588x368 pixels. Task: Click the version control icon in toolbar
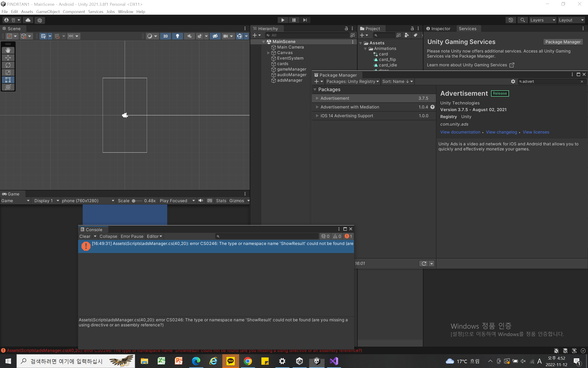click(40, 20)
